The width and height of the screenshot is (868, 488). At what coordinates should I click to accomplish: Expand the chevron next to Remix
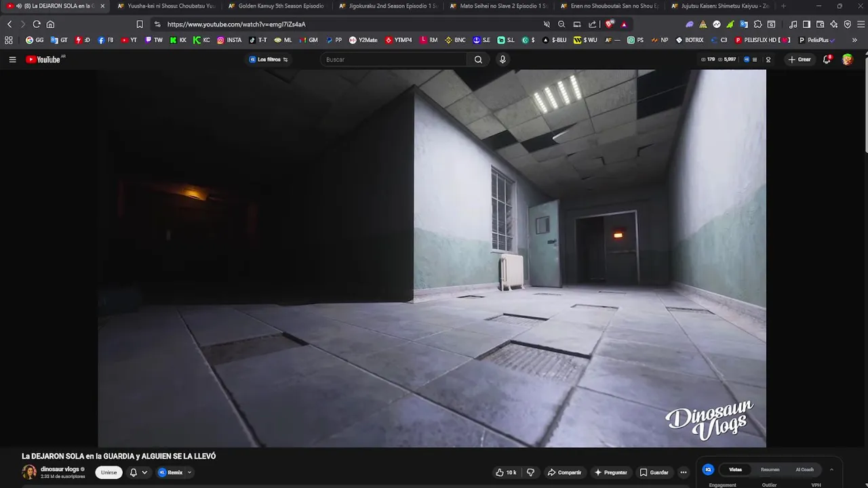click(189, 472)
